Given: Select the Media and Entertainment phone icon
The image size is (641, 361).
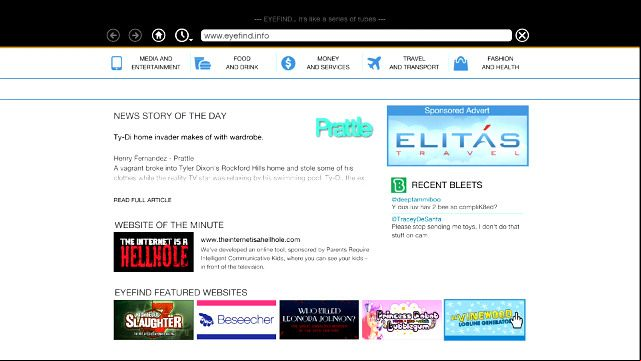Looking at the screenshot, I should (x=117, y=63).
